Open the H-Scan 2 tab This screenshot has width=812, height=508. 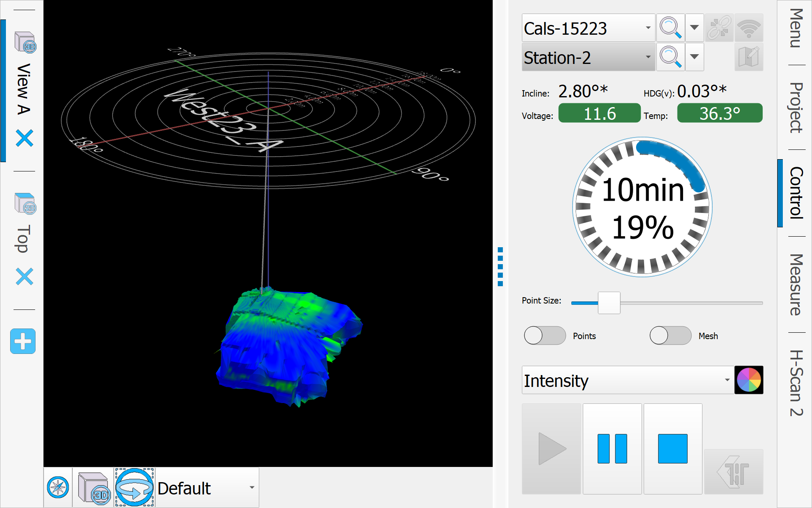pos(796,383)
